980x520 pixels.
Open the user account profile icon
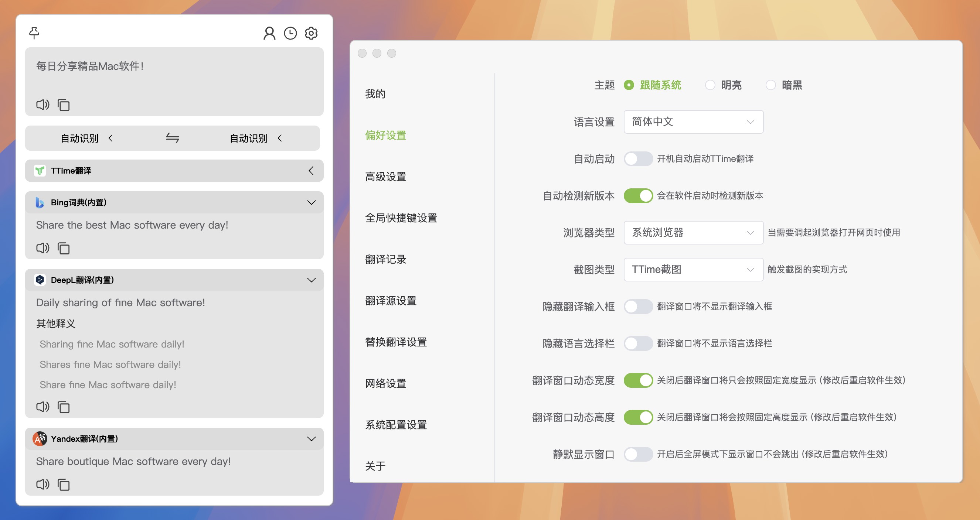point(269,33)
